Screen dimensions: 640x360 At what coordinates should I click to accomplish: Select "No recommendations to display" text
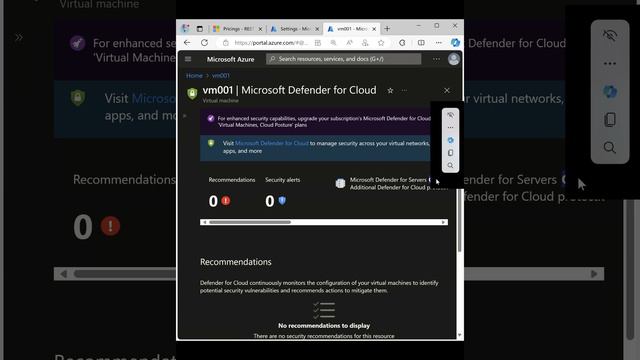coord(324,326)
